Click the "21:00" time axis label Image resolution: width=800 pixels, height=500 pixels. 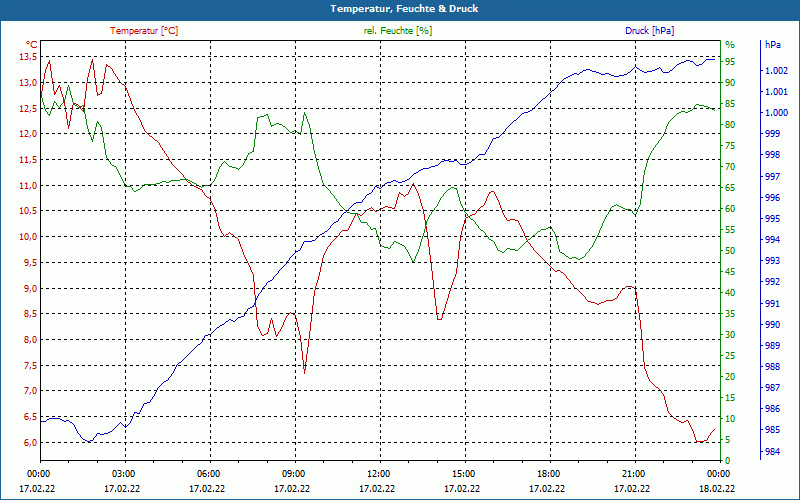(632, 473)
